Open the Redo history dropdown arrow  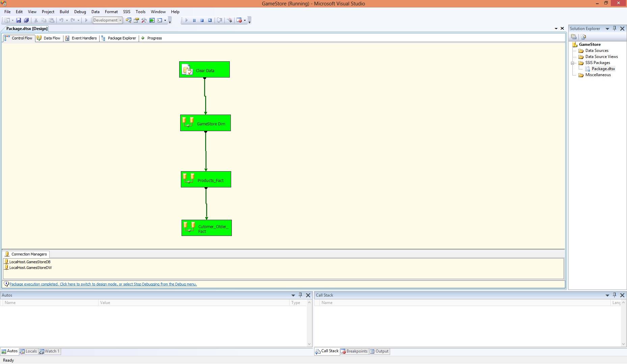click(x=78, y=20)
